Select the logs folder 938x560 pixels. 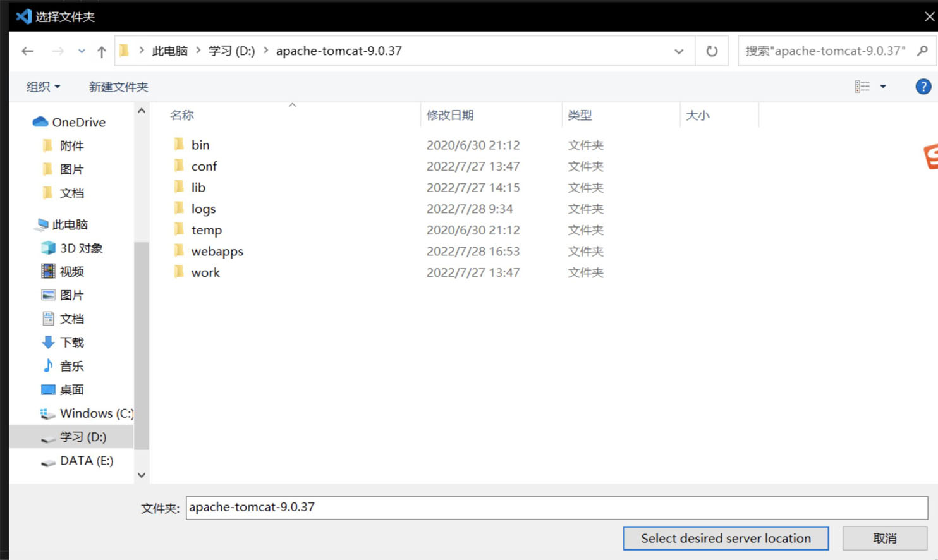[x=204, y=209]
